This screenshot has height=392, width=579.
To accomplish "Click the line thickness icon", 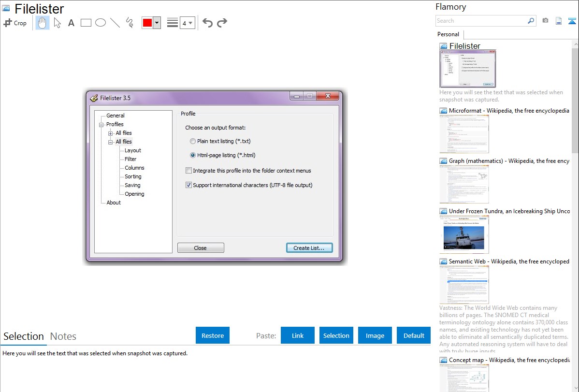I will pos(172,23).
